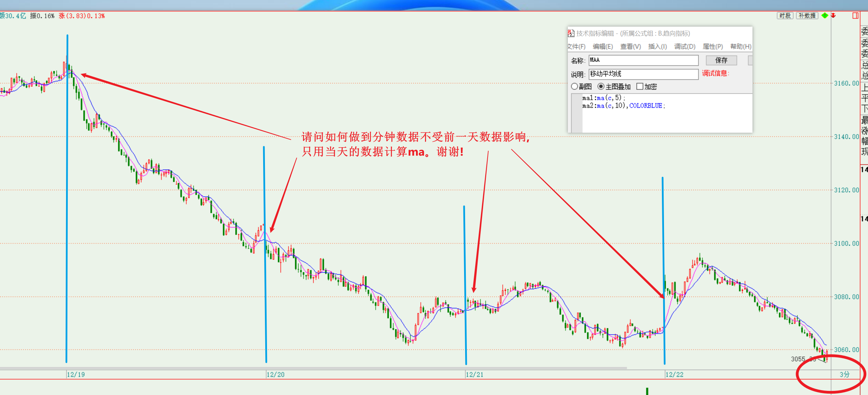Viewport: 868px width, 395px height.
Task: Open the 帮助(H) menu
Action: coord(741,47)
